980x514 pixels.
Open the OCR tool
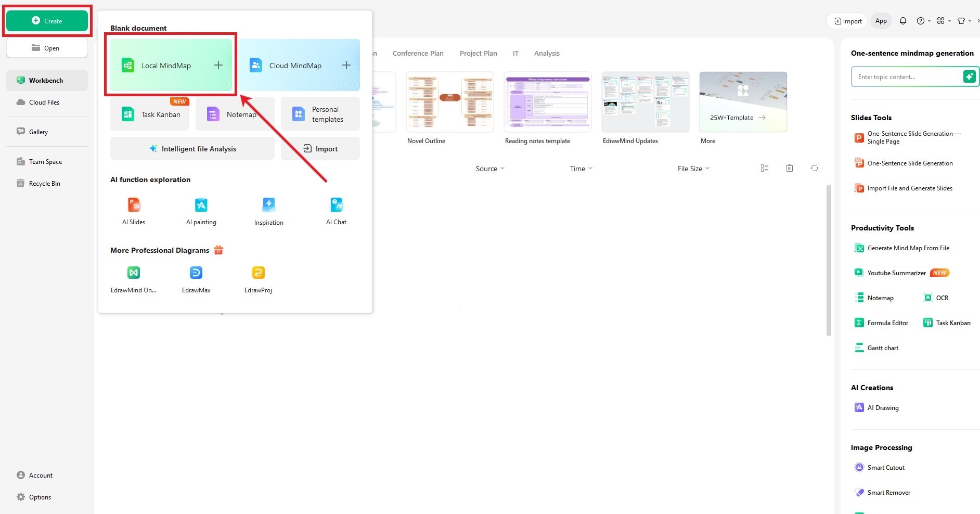[x=936, y=298]
